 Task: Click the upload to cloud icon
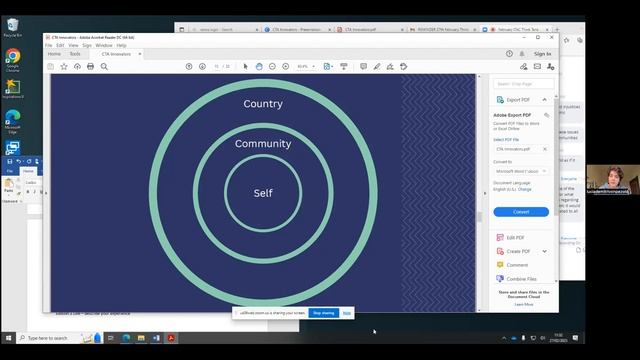pyautogui.click(x=77, y=67)
